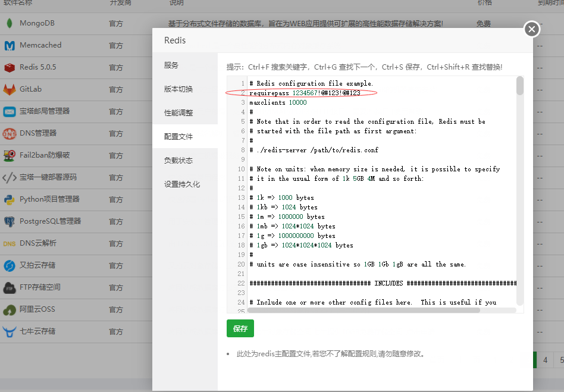
Task: Click the '1kb => 1024 bytes' line
Action: pyautogui.click(x=283, y=207)
